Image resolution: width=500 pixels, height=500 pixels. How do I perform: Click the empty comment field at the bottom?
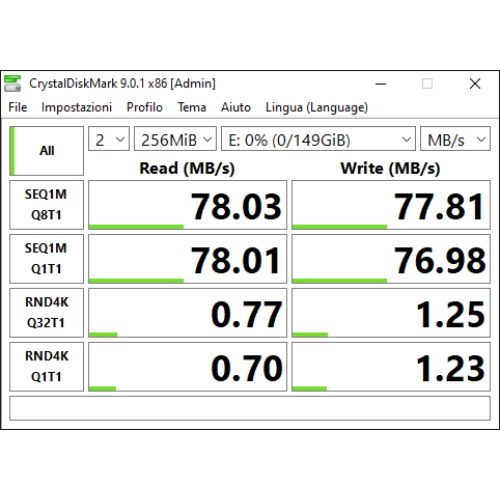(x=250, y=408)
